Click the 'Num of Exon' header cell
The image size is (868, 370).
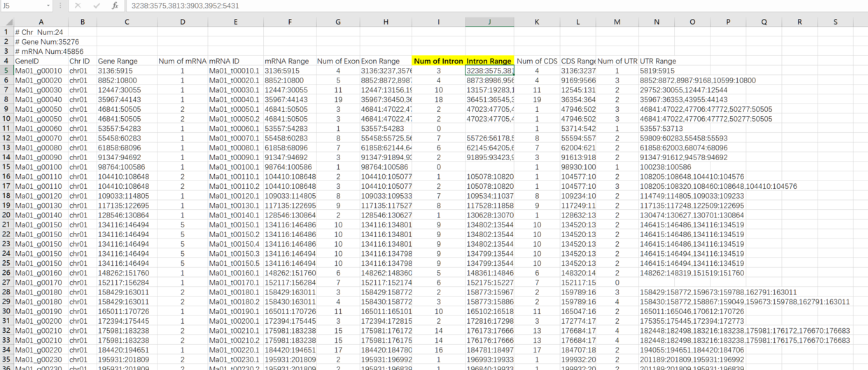(x=338, y=61)
